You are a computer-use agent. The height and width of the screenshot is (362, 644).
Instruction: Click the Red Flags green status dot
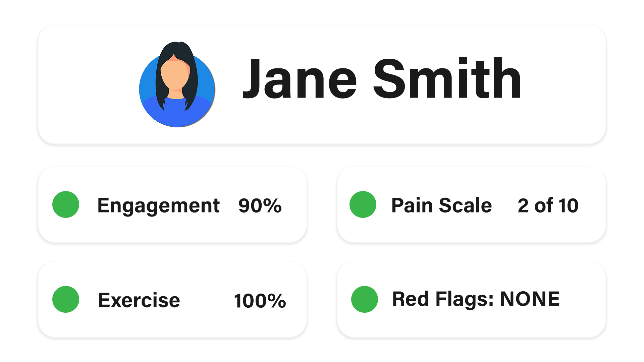pyautogui.click(x=365, y=299)
